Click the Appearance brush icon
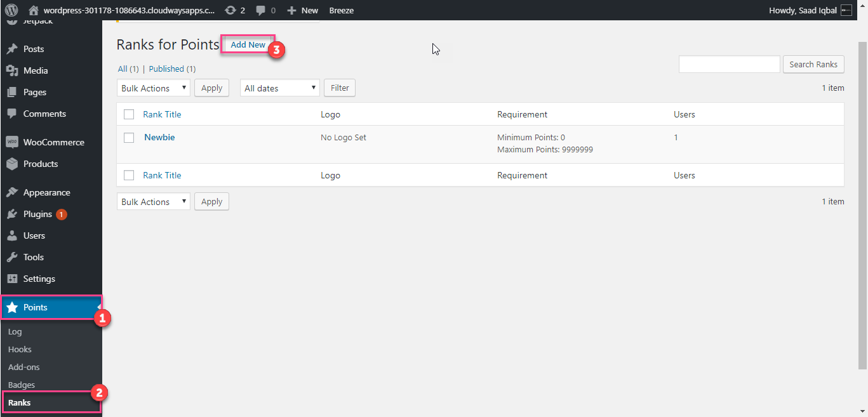 (11, 192)
